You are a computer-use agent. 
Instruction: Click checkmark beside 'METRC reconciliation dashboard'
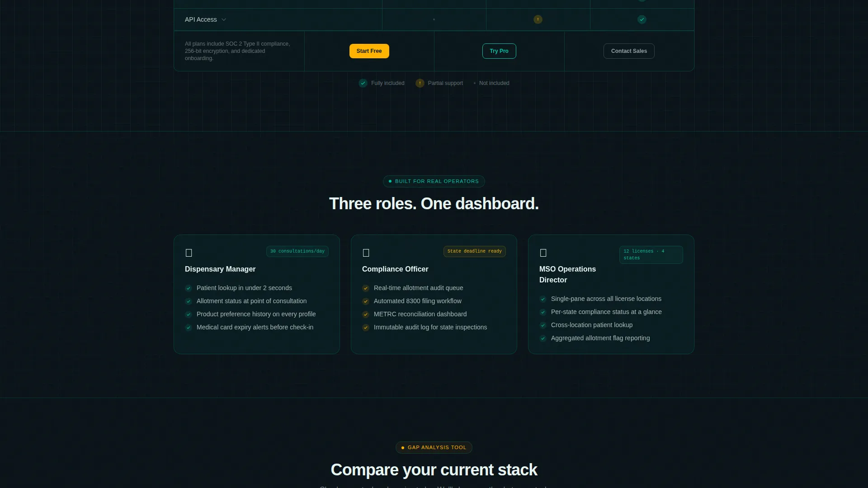tap(366, 314)
